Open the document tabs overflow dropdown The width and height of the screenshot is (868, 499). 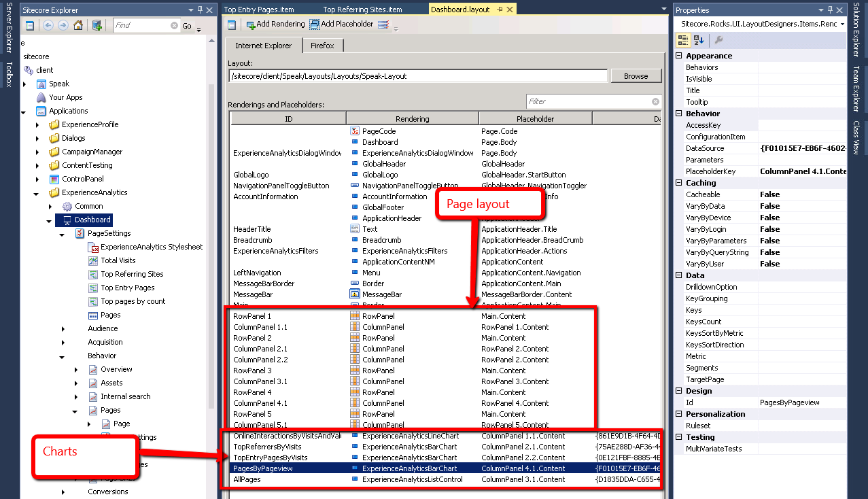pyautogui.click(x=664, y=10)
